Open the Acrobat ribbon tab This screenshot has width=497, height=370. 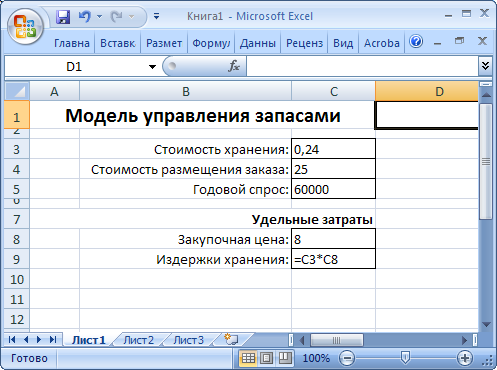pyautogui.click(x=382, y=43)
